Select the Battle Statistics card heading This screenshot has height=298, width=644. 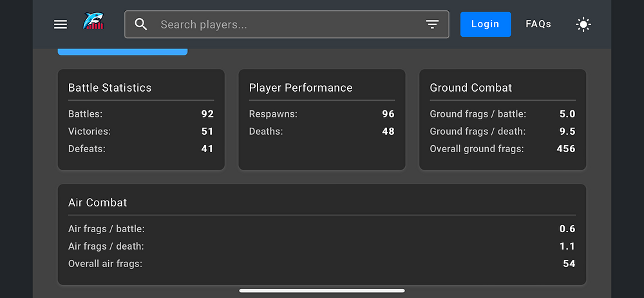pos(110,88)
